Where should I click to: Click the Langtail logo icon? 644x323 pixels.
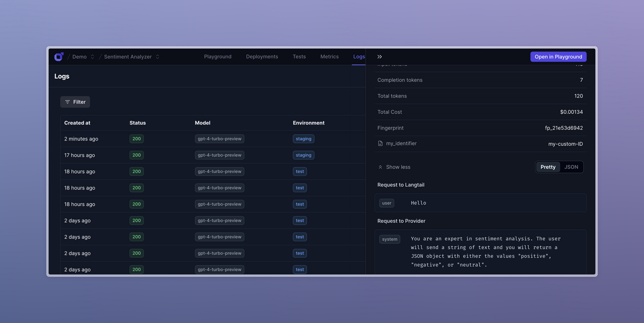click(58, 56)
